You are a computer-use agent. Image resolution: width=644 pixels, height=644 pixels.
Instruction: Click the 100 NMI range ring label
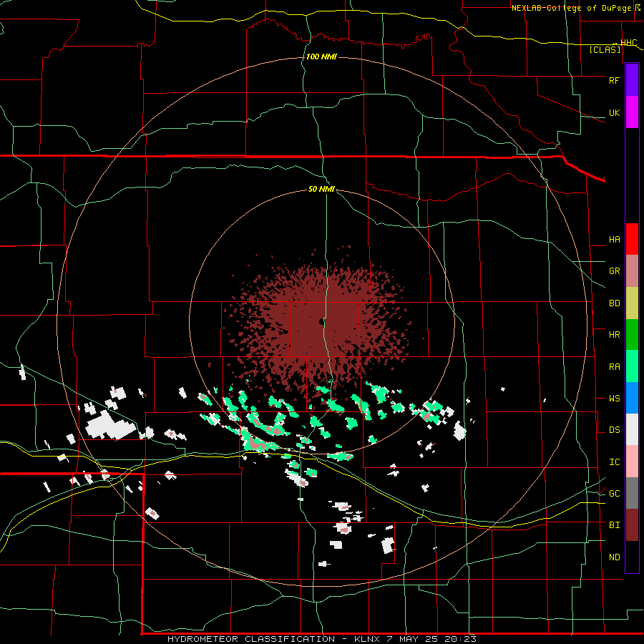(321, 57)
